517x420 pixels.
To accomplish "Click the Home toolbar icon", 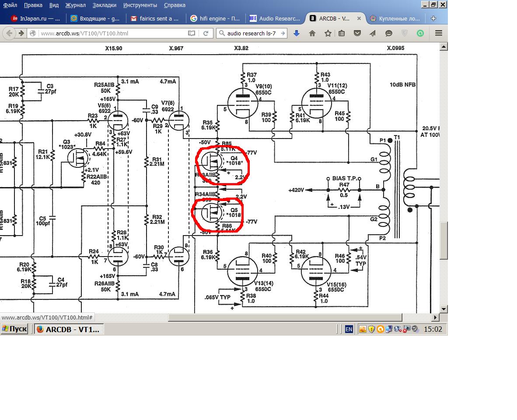I will 312,33.
